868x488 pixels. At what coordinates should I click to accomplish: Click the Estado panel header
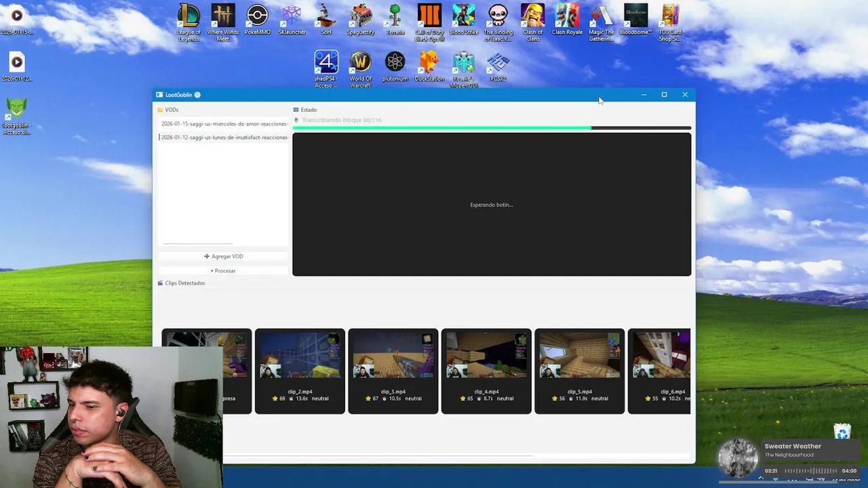coord(305,110)
